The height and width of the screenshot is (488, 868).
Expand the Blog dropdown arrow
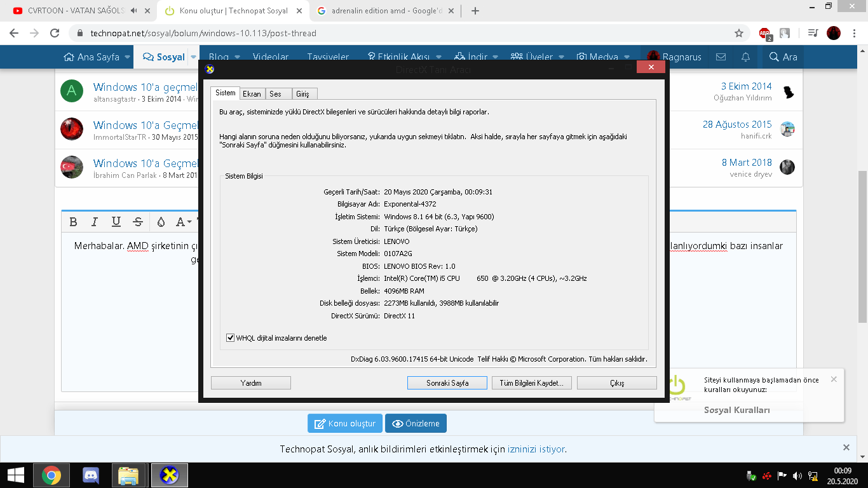pyautogui.click(x=237, y=57)
